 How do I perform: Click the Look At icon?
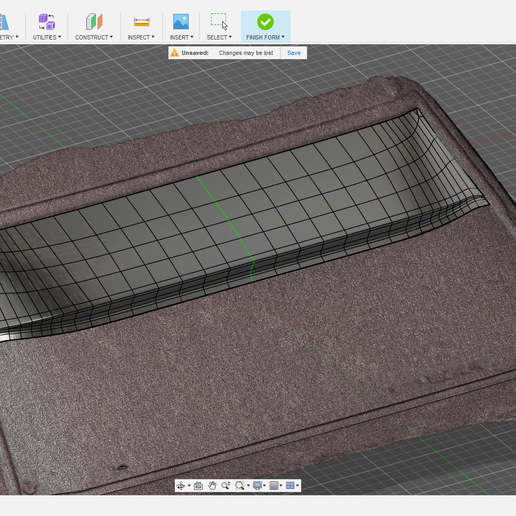coord(198,485)
